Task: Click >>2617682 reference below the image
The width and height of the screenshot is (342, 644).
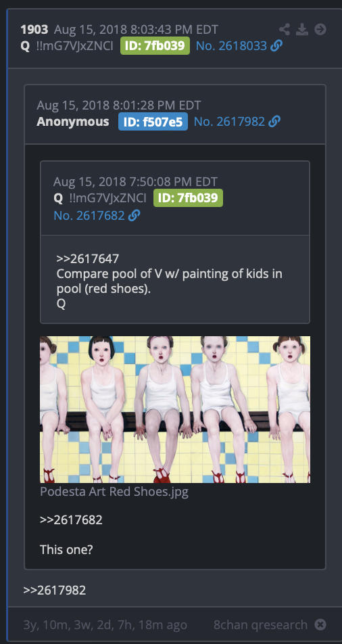Action: [x=71, y=520]
